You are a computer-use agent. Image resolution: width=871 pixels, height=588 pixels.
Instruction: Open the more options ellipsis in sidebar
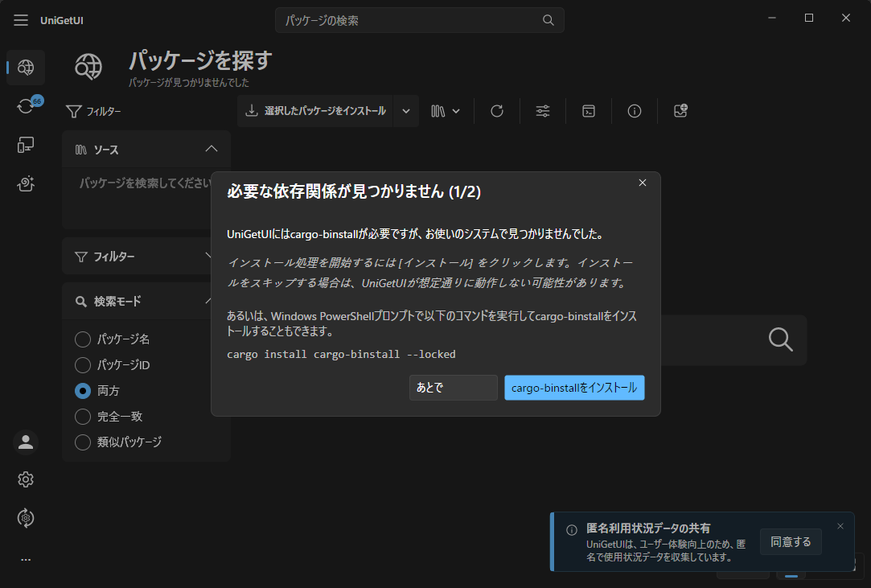click(x=26, y=560)
